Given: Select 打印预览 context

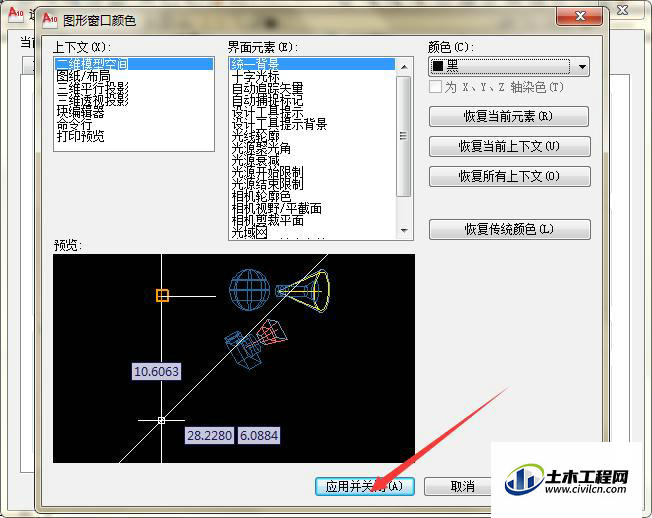Looking at the screenshot, I should click(x=80, y=136).
